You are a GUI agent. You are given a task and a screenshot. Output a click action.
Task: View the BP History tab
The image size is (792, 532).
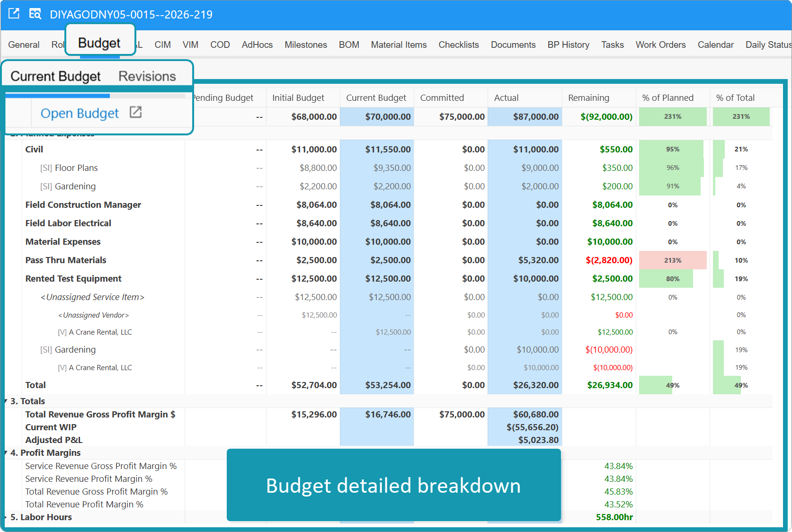tap(569, 44)
